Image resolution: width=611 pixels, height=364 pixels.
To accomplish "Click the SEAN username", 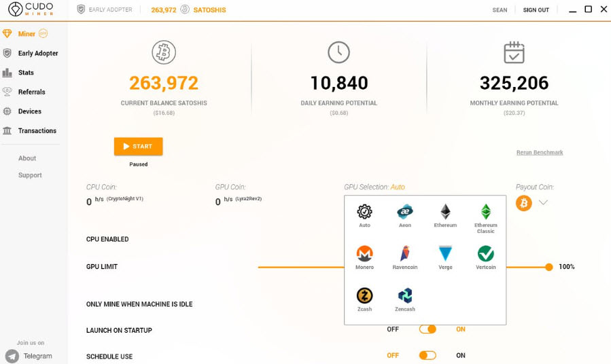I will (x=500, y=10).
